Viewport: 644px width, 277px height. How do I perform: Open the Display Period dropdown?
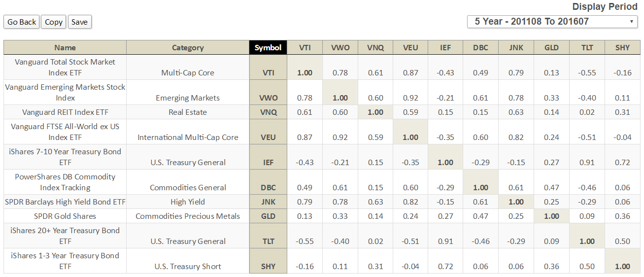552,22
